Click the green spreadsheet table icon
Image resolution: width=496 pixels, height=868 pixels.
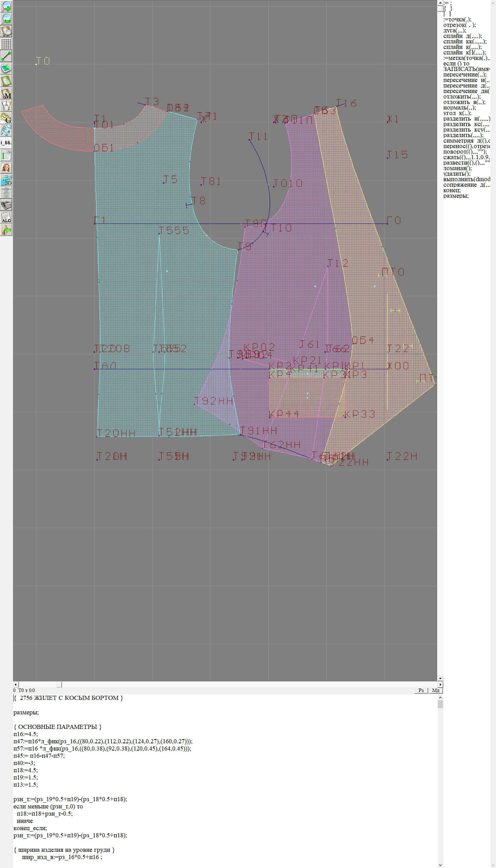click(x=6, y=155)
